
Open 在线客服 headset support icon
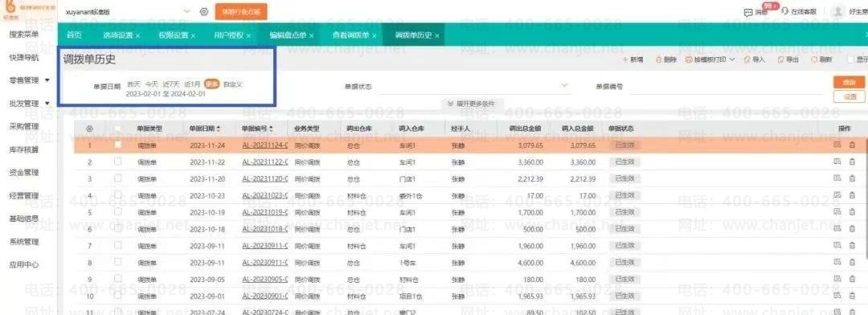click(784, 11)
